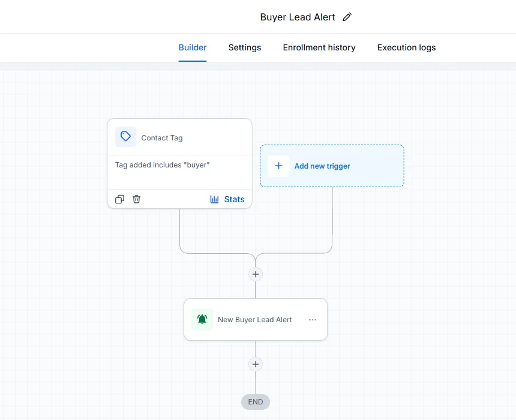516x420 pixels.
Task: Open New Buyer Lead Alert options menu
Action: pyautogui.click(x=313, y=320)
